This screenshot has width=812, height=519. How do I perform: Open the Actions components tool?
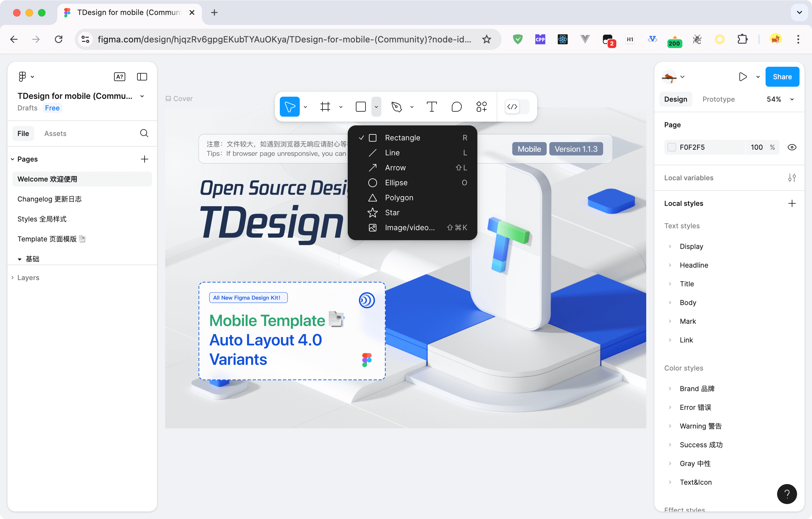click(481, 107)
